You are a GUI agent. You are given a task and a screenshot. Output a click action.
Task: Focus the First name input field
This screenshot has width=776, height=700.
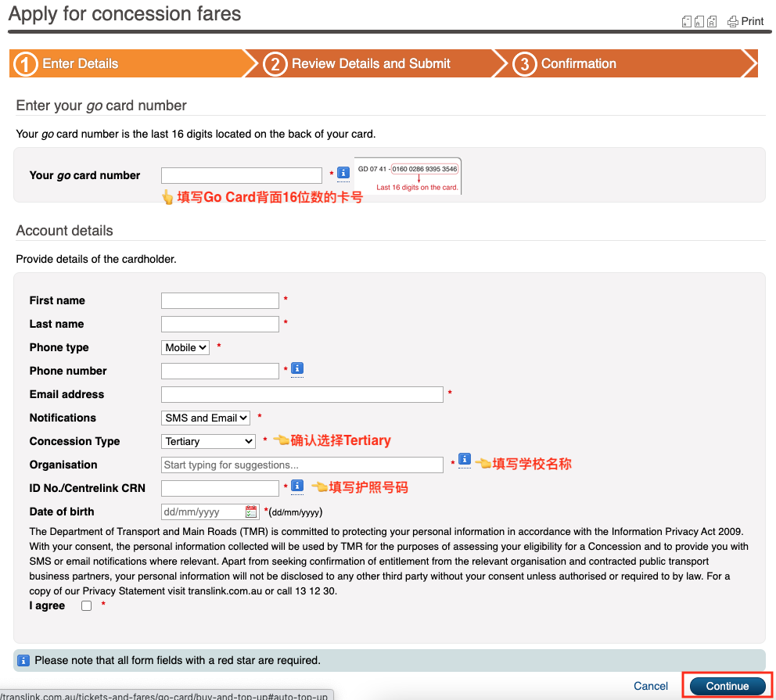click(221, 300)
